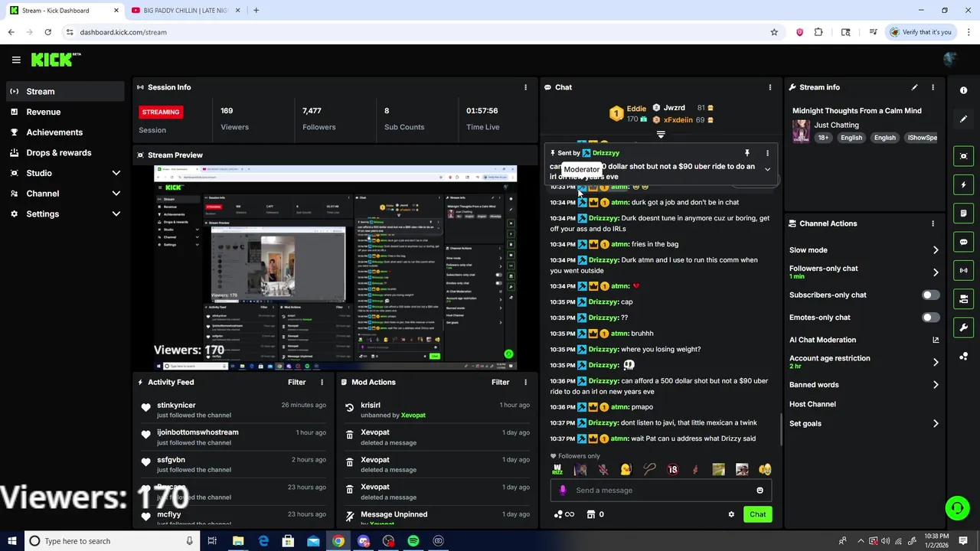
Task: Click username Drizzzyy in pinned message
Action: click(x=606, y=153)
